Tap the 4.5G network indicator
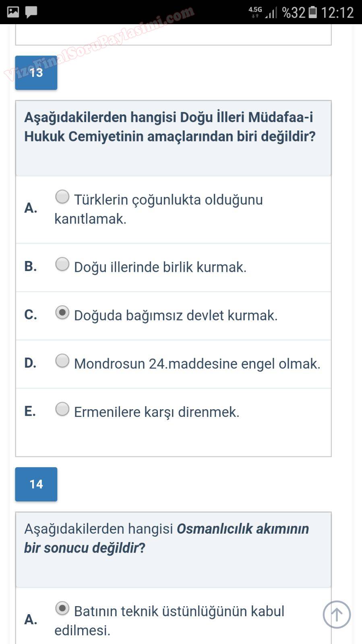This screenshot has height=644, width=362. point(255,11)
